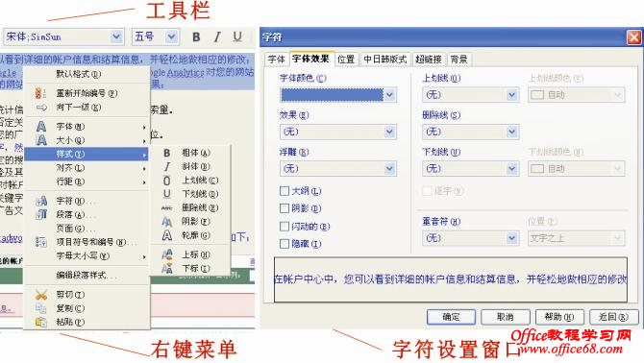Open the 字母大小写 submenu
Viewport: 644px width, 363px height.
click(87, 256)
